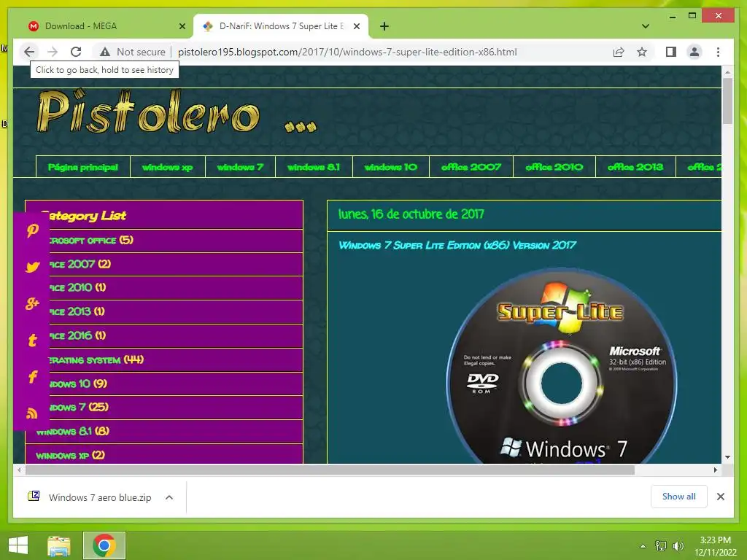Click the address bar URL field

pos(347,52)
